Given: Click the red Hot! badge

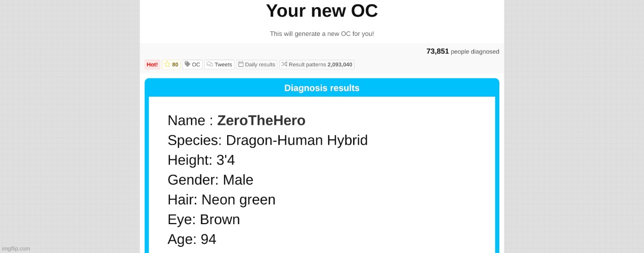Looking at the screenshot, I should tap(152, 65).
